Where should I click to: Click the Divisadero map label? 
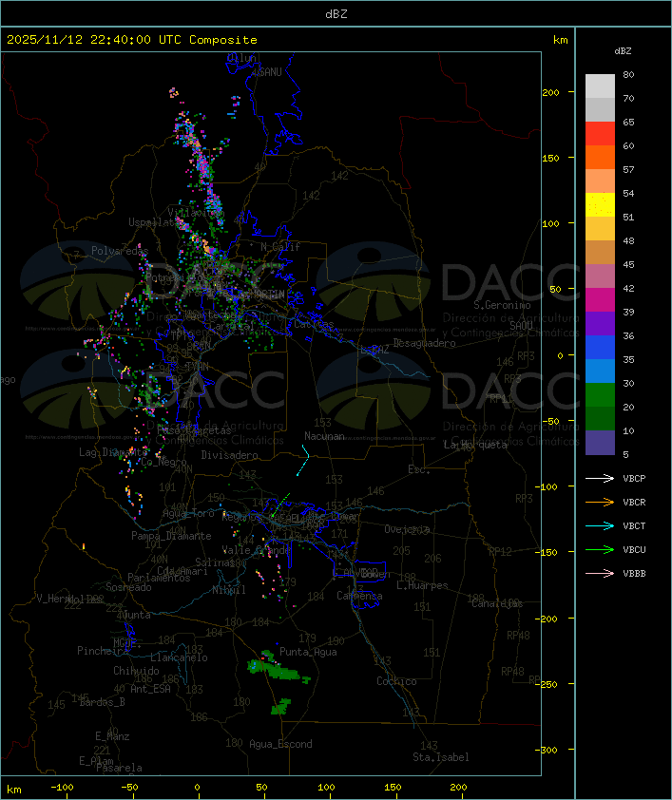(x=229, y=455)
